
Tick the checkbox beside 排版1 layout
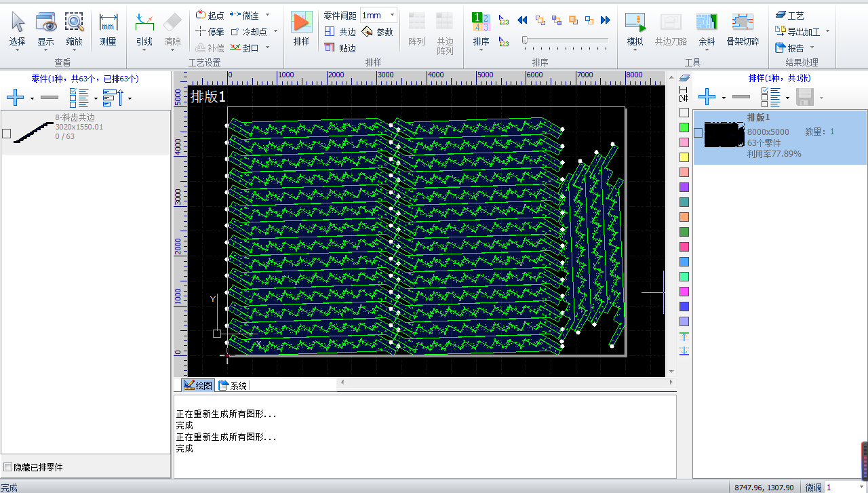[x=698, y=133]
